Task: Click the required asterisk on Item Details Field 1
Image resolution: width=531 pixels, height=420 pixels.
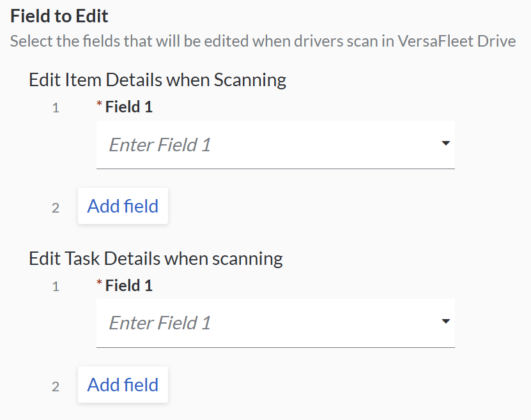Action: [x=99, y=106]
